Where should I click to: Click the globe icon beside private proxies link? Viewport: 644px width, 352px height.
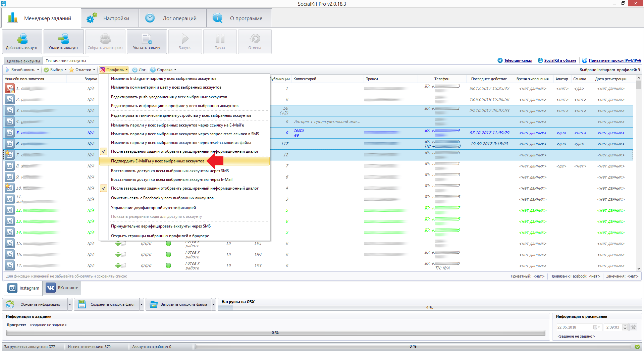click(x=585, y=60)
